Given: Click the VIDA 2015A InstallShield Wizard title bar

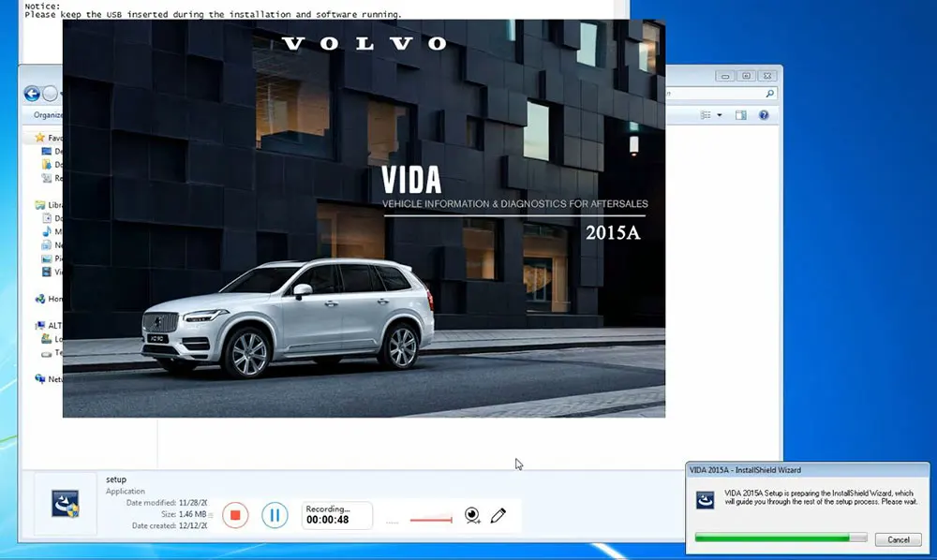Looking at the screenshot, I should click(808, 470).
